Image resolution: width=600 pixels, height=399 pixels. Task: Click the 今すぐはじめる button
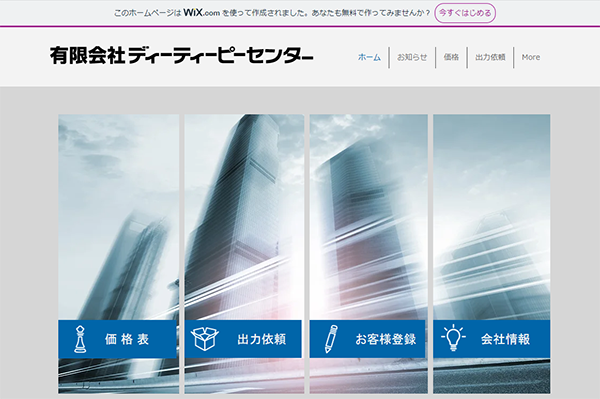coord(465,13)
